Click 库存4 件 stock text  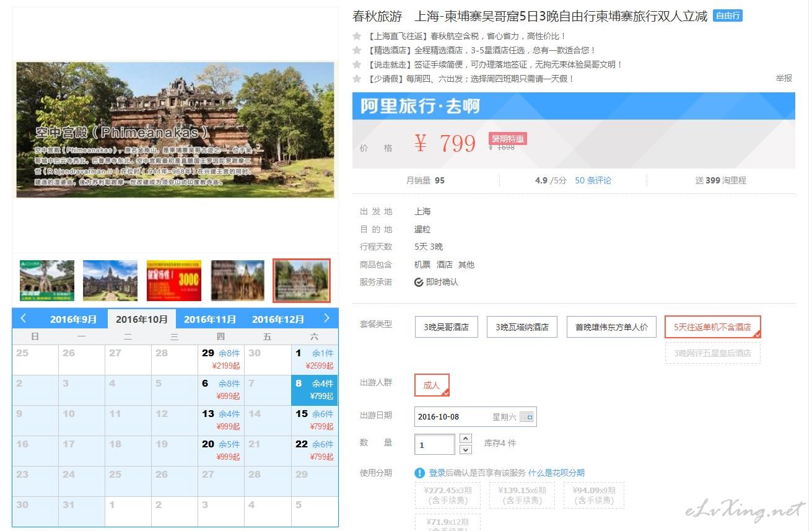pyautogui.click(x=500, y=444)
